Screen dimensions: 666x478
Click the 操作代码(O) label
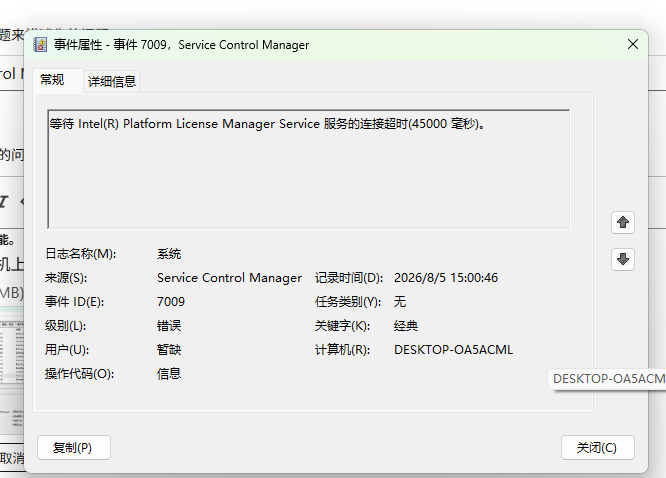(x=79, y=373)
